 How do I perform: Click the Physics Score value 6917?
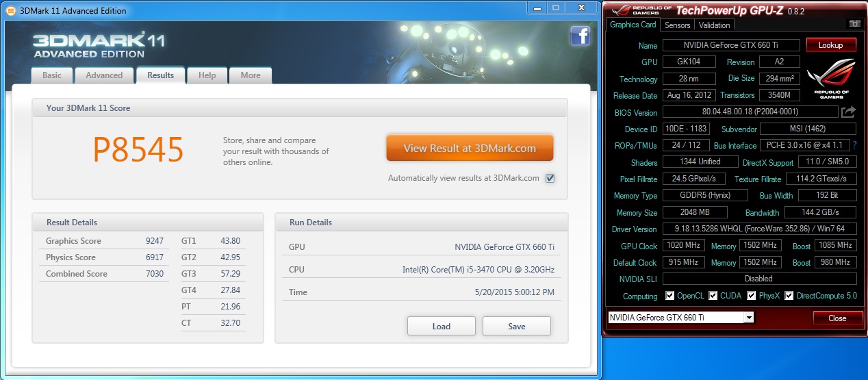155,257
